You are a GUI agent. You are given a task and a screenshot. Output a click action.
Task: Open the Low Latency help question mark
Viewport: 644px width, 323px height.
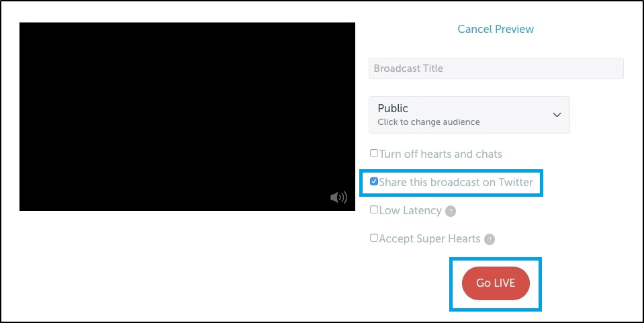451,211
